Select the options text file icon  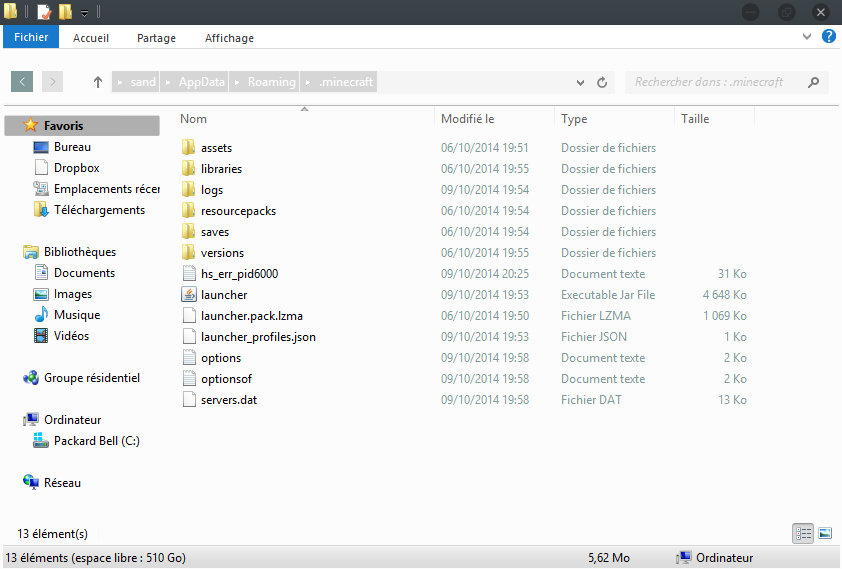pos(189,357)
